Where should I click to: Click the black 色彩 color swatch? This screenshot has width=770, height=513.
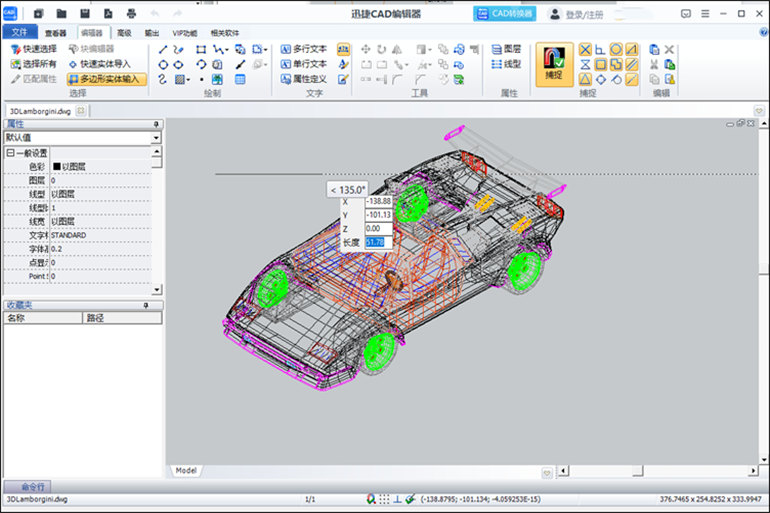(x=56, y=166)
